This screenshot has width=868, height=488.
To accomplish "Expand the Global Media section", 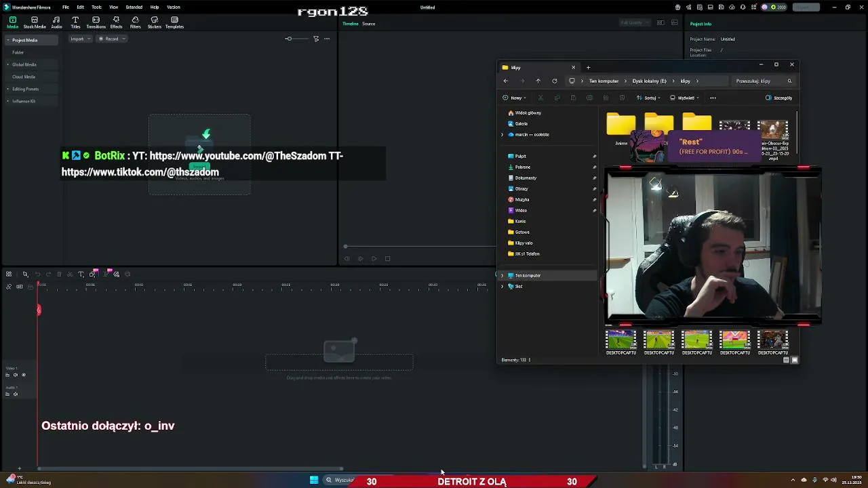I will (8, 64).
